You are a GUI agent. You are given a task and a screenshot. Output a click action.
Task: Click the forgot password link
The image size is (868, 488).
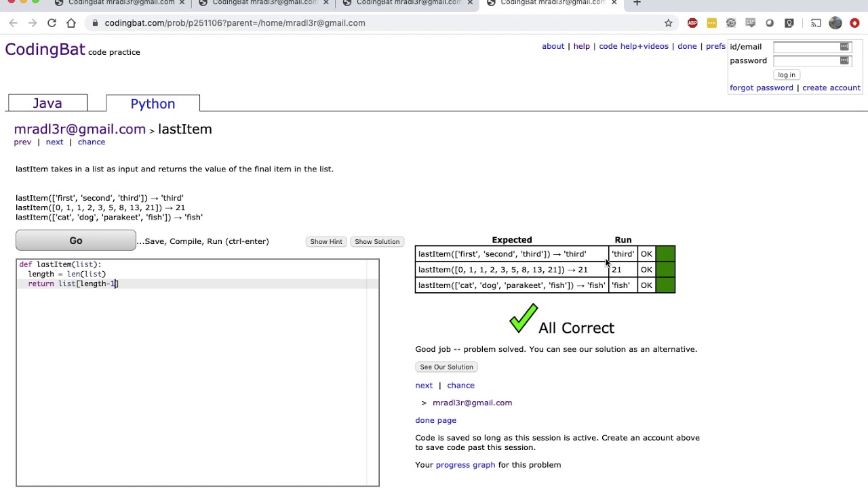pos(761,87)
